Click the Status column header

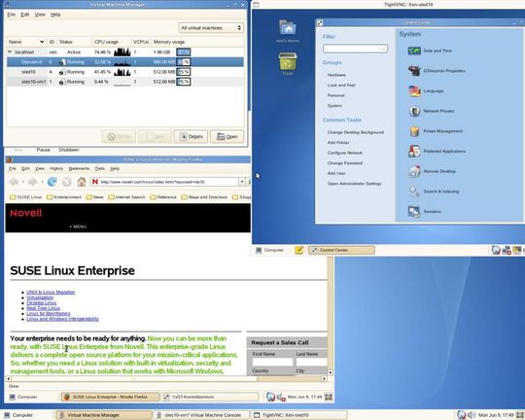[66, 42]
